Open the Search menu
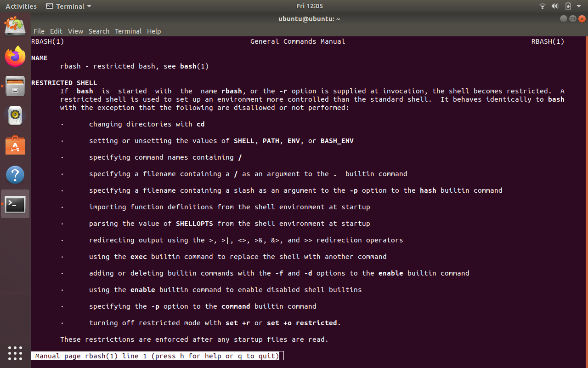The width and height of the screenshot is (588, 368). [99, 31]
